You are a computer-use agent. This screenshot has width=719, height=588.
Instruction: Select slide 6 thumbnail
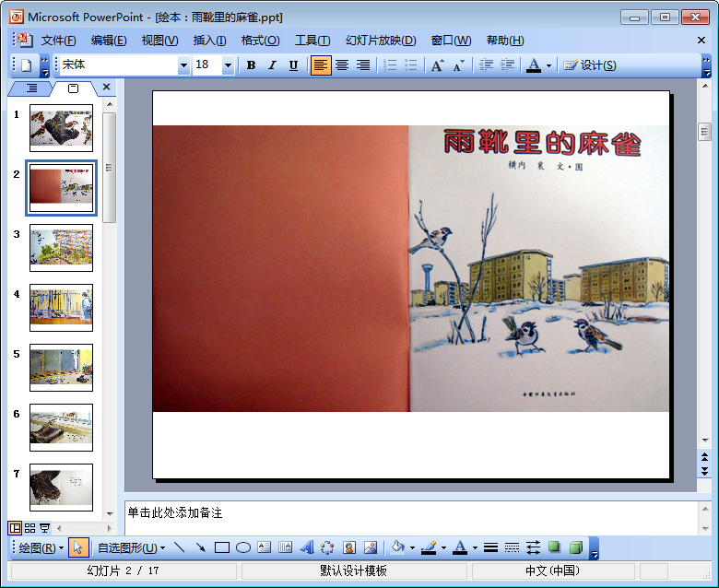pos(61,428)
